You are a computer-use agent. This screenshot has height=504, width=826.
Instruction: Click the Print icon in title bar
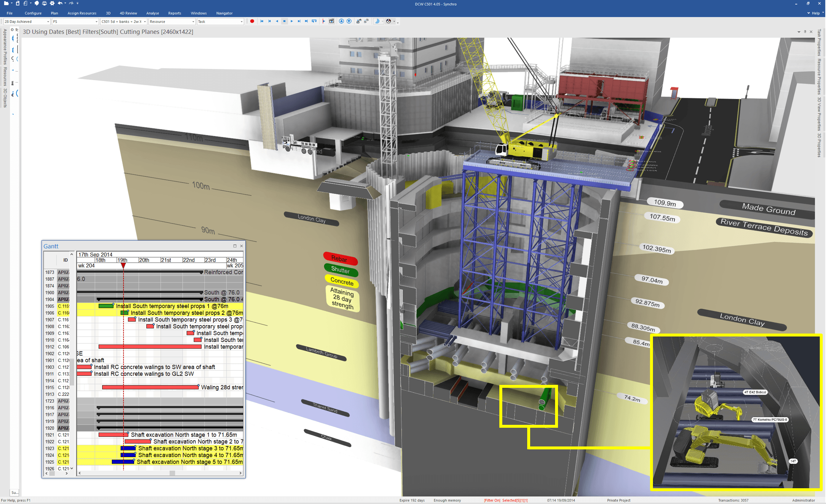tap(44, 3)
